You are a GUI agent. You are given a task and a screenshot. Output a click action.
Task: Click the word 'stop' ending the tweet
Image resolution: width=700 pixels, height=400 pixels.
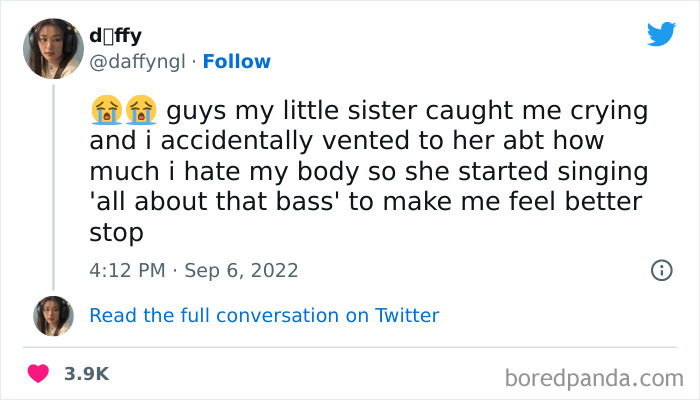coord(116,233)
